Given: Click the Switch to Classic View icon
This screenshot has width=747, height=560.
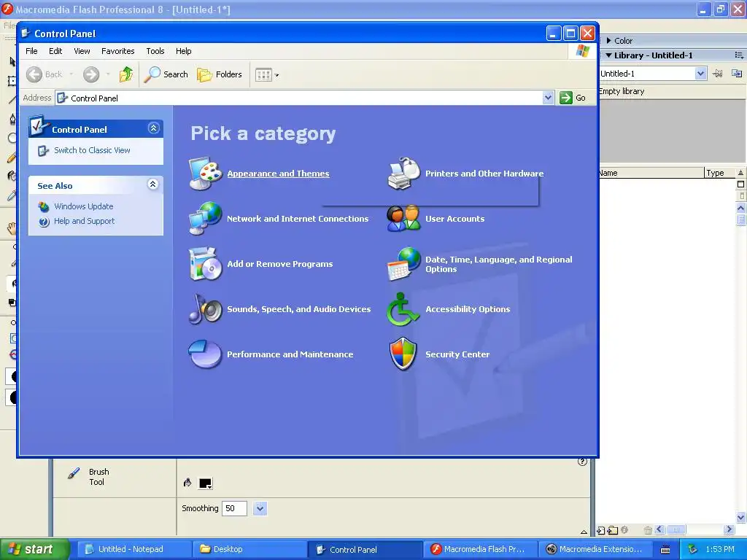Looking at the screenshot, I should pyautogui.click(x=43, y=150).
